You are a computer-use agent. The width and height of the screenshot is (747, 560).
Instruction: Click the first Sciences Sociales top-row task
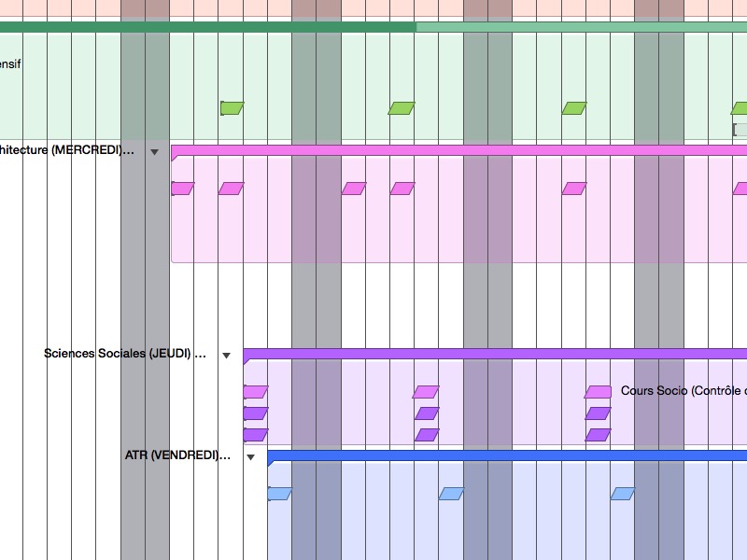click(255, 392)
